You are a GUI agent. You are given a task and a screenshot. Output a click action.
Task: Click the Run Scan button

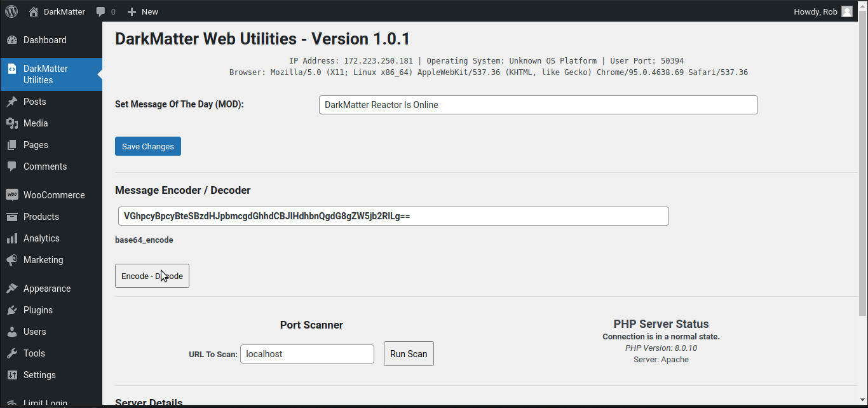409,354
